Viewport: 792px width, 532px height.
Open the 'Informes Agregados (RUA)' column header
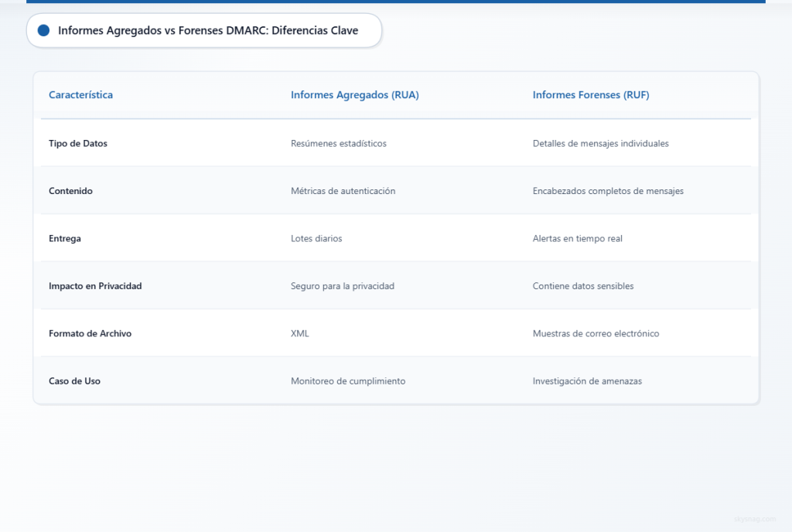click(354, 94)
